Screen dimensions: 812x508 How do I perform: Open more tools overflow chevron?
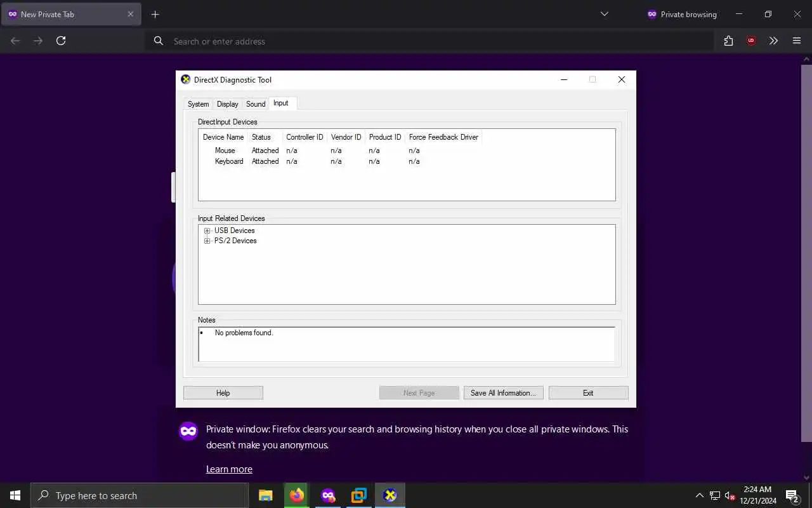coord(774,41)
